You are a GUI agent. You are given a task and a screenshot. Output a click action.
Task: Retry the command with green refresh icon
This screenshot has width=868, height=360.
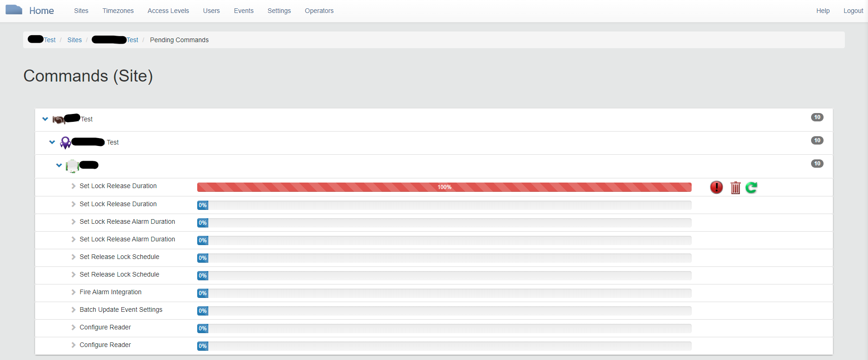coord(751,187)
